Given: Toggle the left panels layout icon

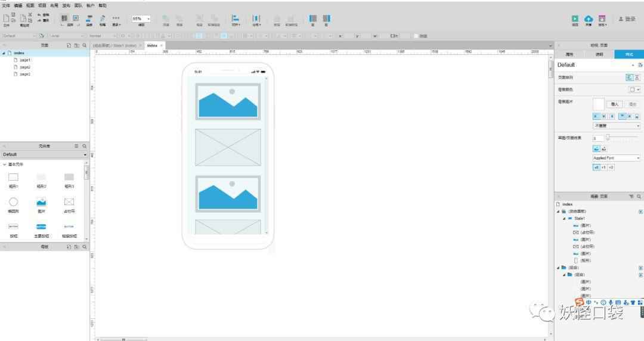Looking at the screenshot, I should (x=312, y=18).
